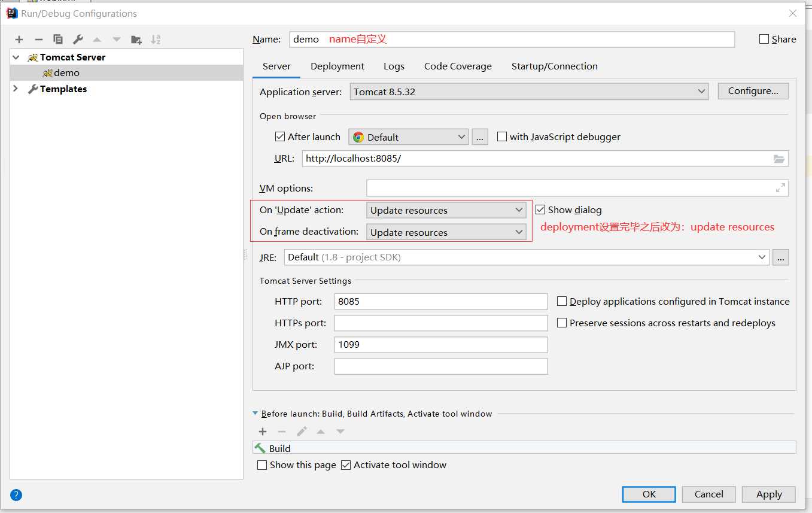
Task: Open the On frame deactivation dropdown
Action: point(446,232)
